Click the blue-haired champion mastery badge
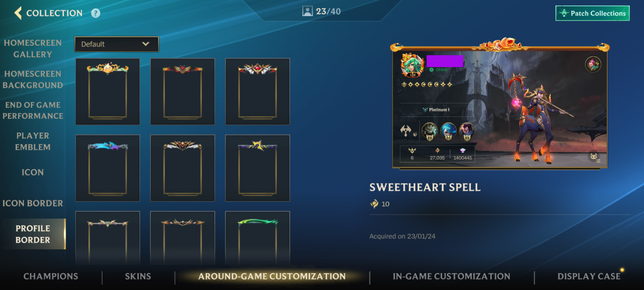 pos(448,132)
